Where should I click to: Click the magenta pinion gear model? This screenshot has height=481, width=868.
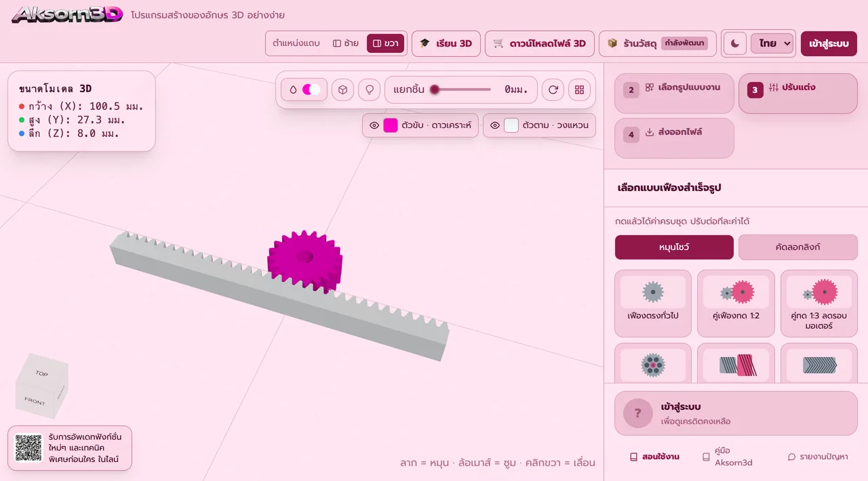pyautogui.click(x=305, y=261)
